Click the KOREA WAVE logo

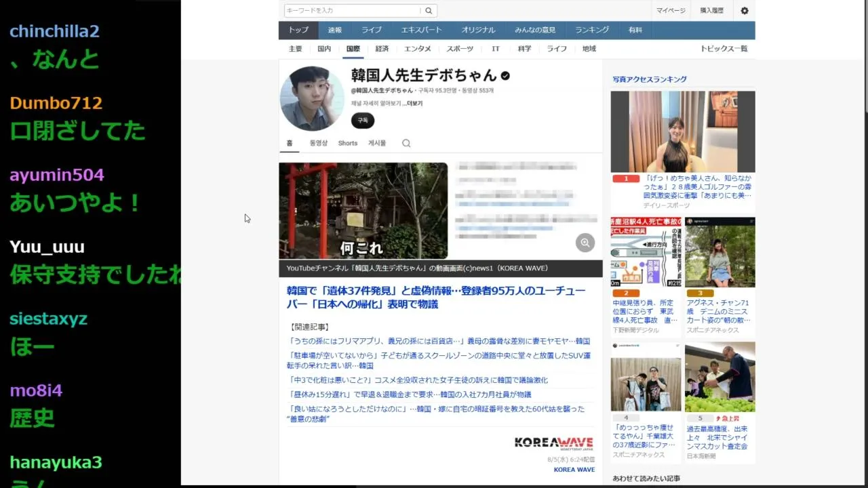click(554, 443)
